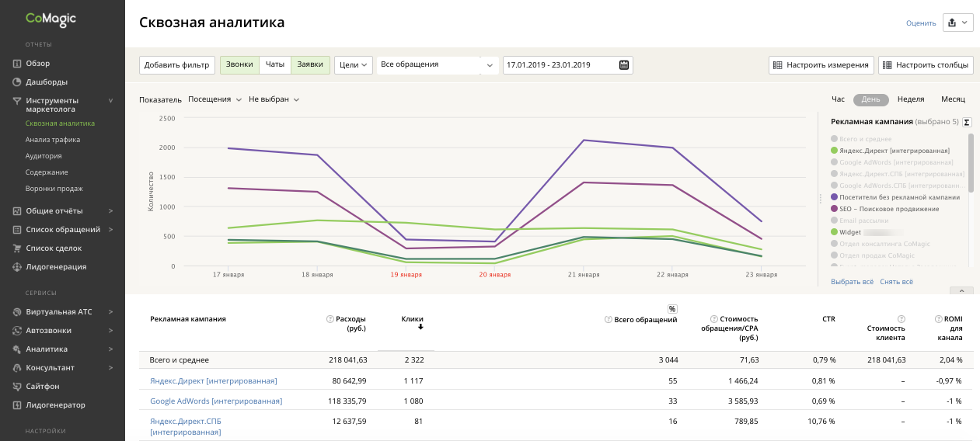Click the help icon above Стоимость клиента
Screen dimensions: 980x441
pos(902,319)
